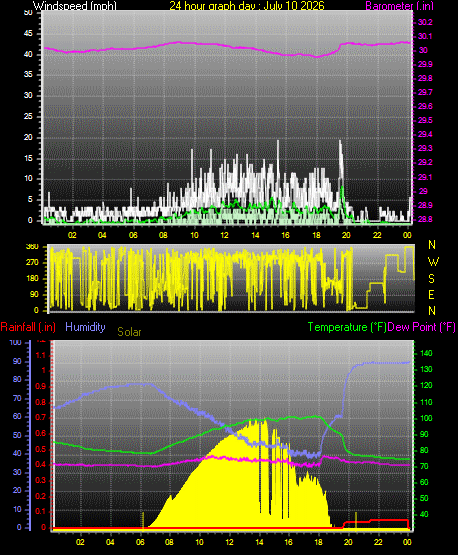This screenshot has height=555, width=458.
Task: Click the '30.1' barometer axis value
Action: click(425, 36)
